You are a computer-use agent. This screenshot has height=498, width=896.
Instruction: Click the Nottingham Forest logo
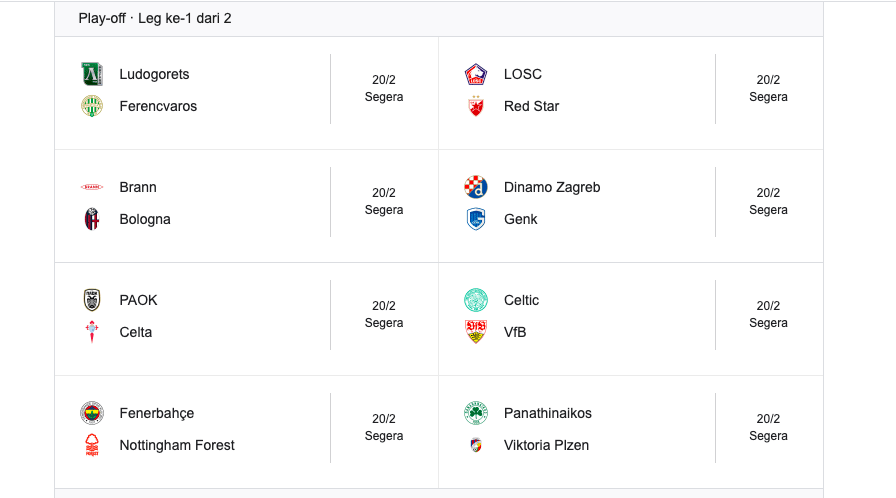point(92,445)
